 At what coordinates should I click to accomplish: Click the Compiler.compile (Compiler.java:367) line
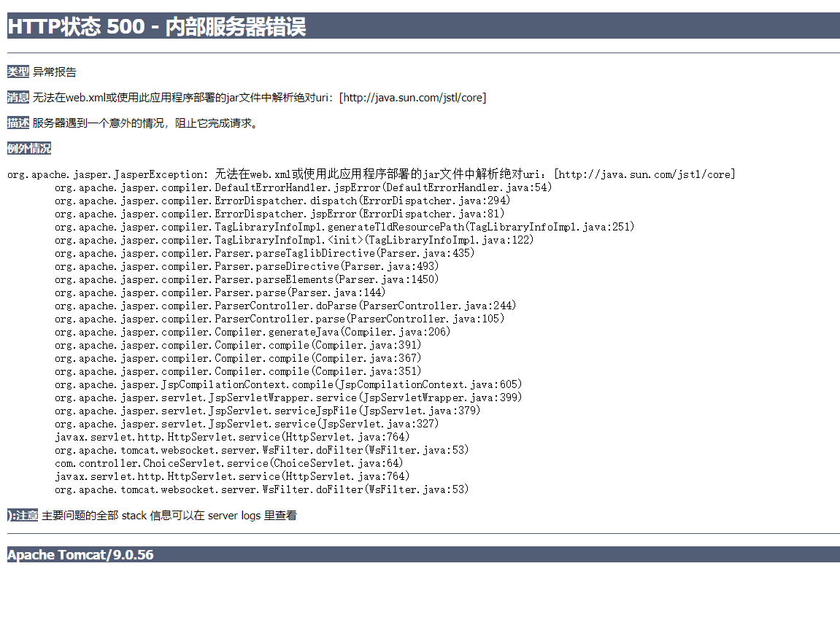point(238,358)
